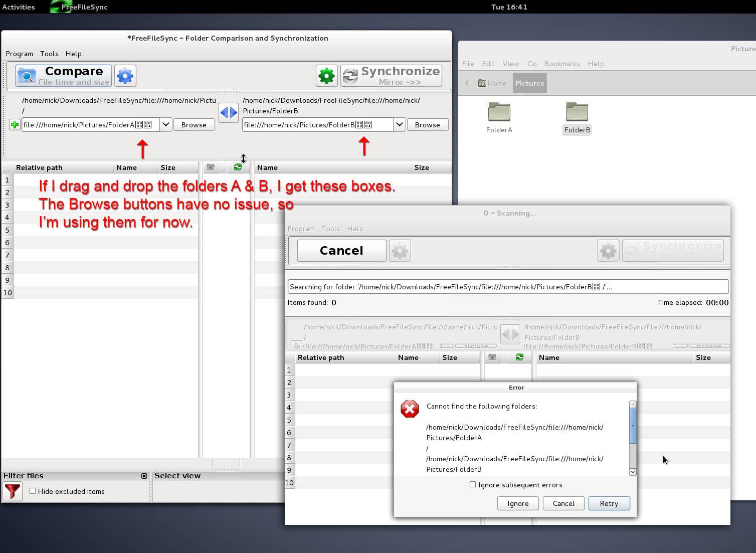This screenshot has height=553, width=756.
Task: Click red error X icon in dialog
Action: point(410,409)
